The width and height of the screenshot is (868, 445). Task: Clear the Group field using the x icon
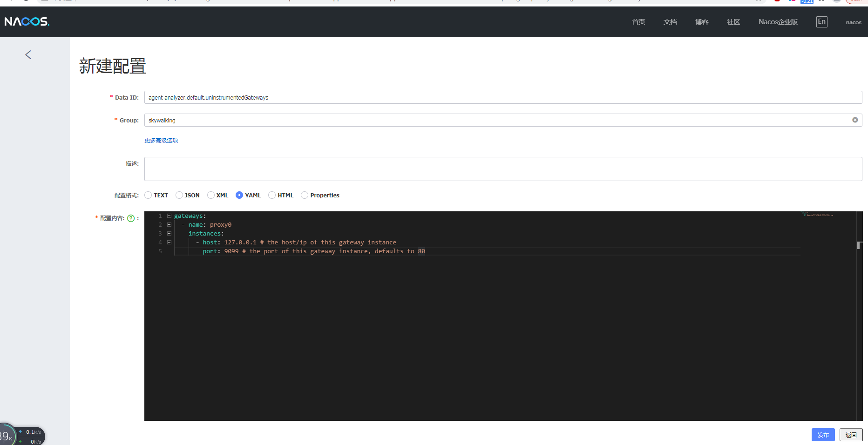pos(855,120)
